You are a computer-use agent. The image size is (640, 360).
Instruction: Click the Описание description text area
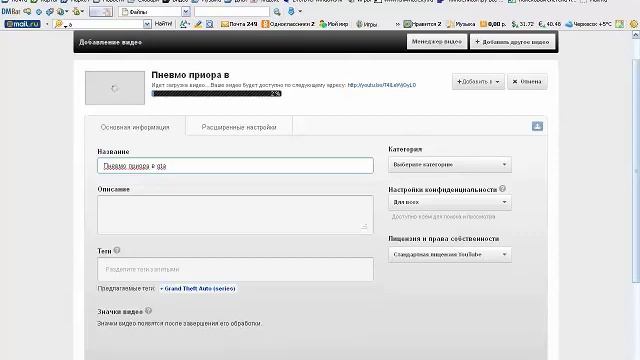(x=236, y=215)
